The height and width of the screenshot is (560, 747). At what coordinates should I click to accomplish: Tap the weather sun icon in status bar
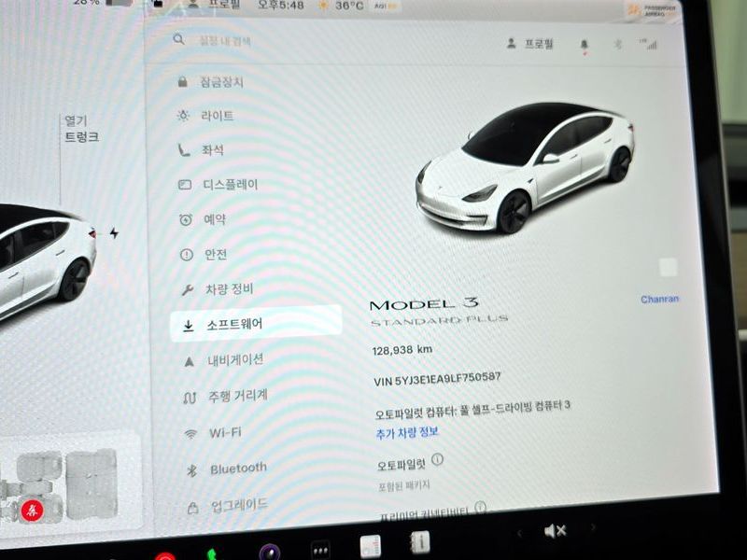coord(323,6)
